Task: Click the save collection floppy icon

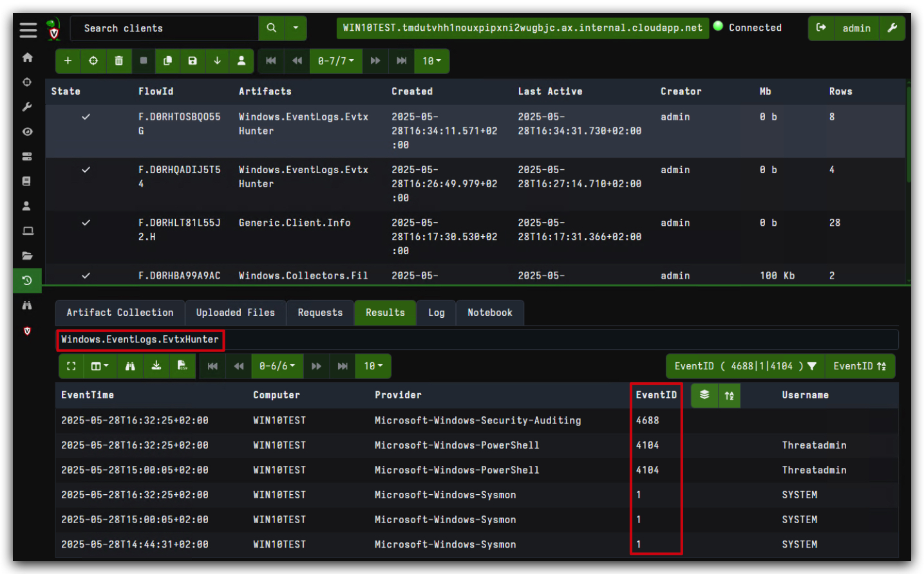Action: tap(193, 60)
